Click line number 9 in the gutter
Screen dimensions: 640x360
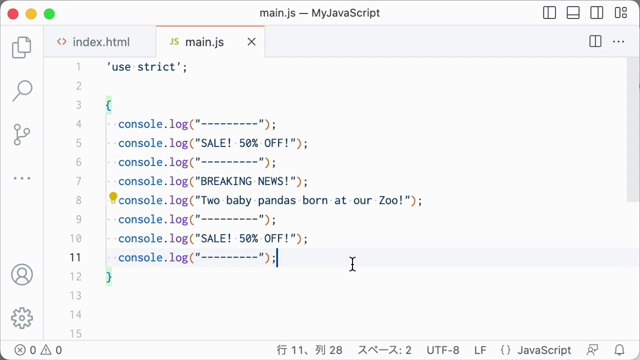[x=78, y=219]
